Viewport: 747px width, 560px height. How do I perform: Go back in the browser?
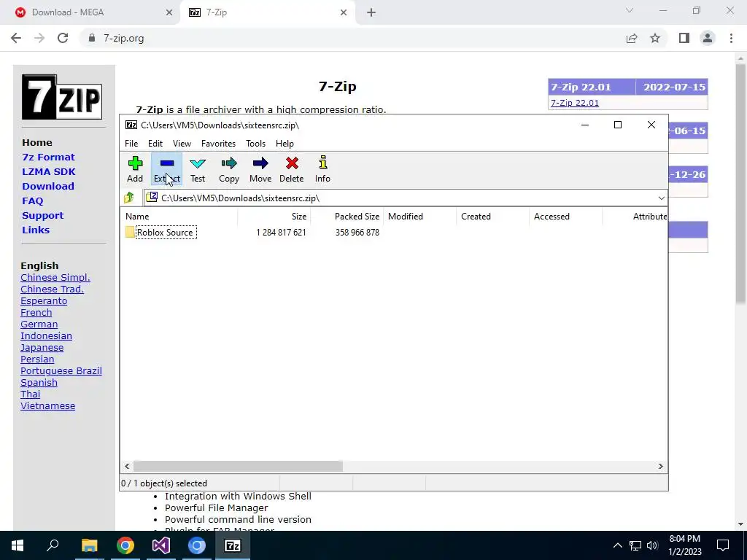pyautogui.click(x=16, y=38)
